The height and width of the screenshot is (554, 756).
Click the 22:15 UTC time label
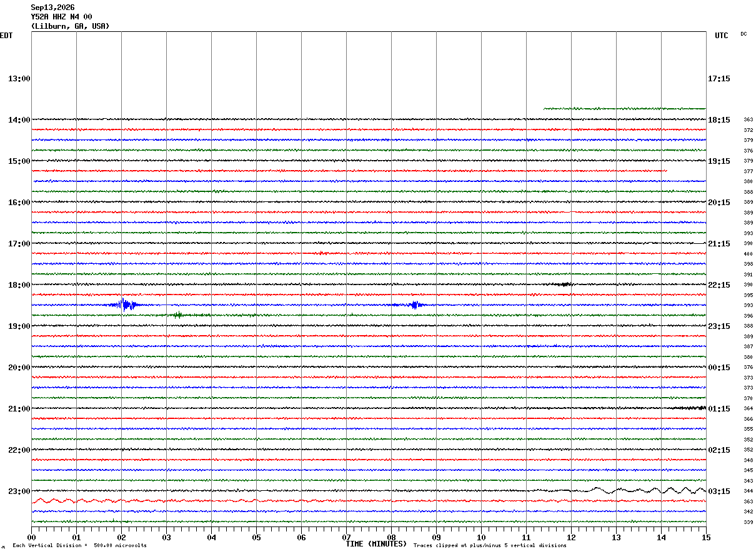click(719, 285)
